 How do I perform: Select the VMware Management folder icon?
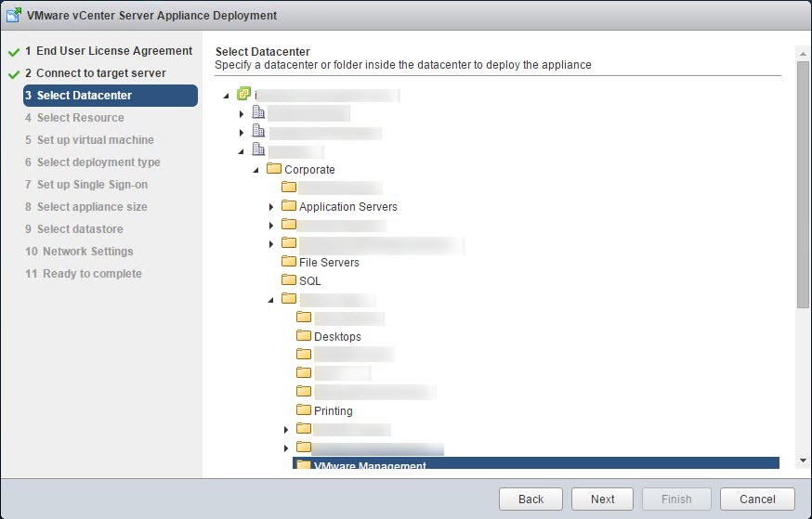tap(304, 464)
